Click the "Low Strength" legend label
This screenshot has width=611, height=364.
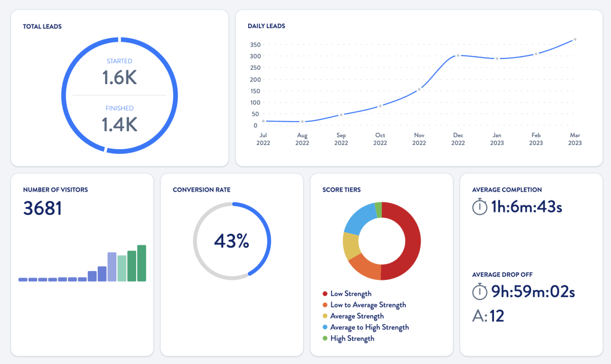pyautogui.click(x=351, y=294)
